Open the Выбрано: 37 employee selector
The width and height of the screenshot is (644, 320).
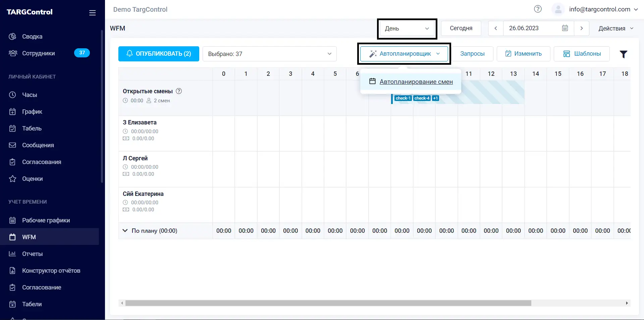270,54
